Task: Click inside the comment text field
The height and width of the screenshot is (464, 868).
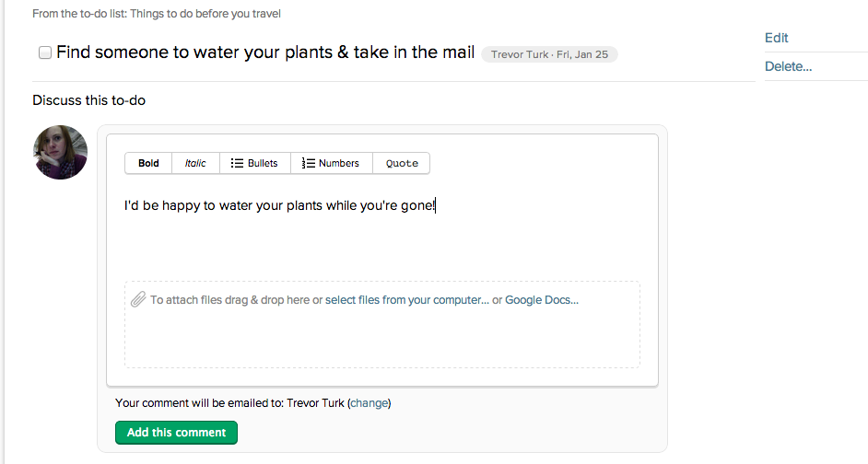Action: (381, 235)
